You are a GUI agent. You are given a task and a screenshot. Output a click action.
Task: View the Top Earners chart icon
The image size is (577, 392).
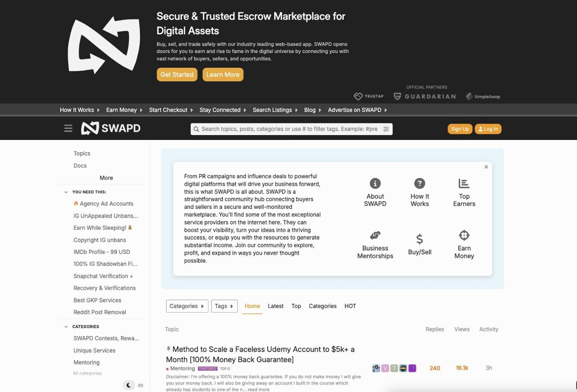(464, 183)
